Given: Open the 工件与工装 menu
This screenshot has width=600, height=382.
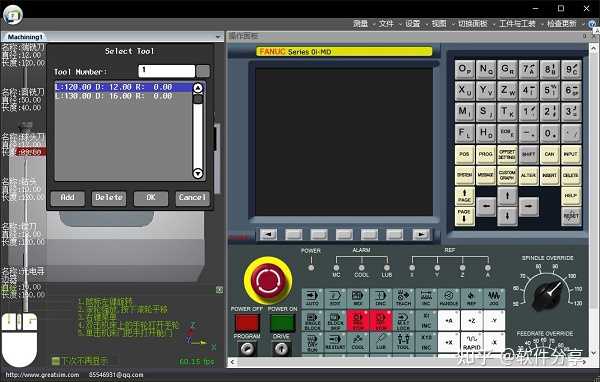Looking at the screenshot, I should pos(517,24).
